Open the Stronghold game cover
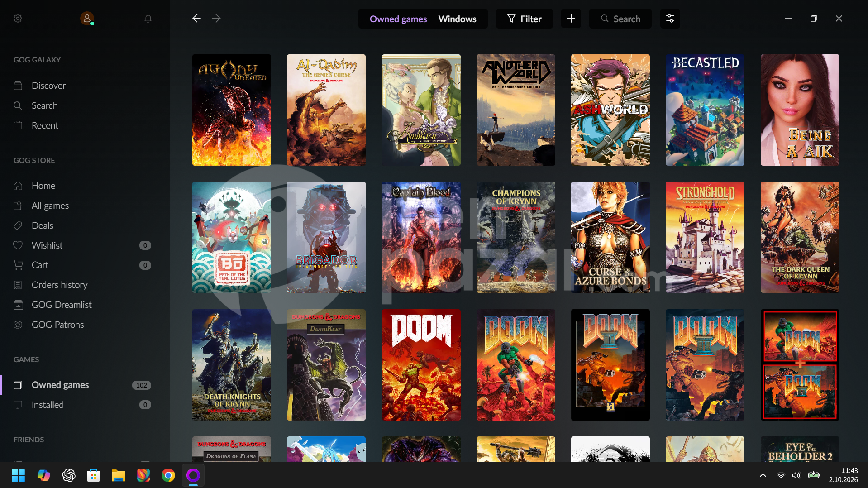Screen dimensions: 868x488 coord(705,237)
